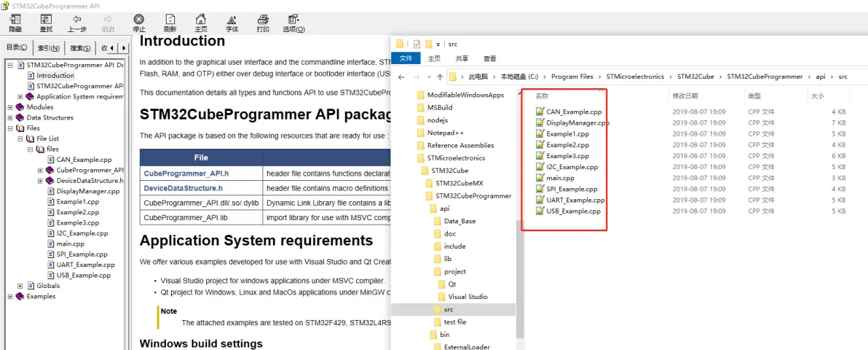
Task: Click the 字体 (Font) toolbar icon
Action: pyautogui.click(x=232, y=23)
